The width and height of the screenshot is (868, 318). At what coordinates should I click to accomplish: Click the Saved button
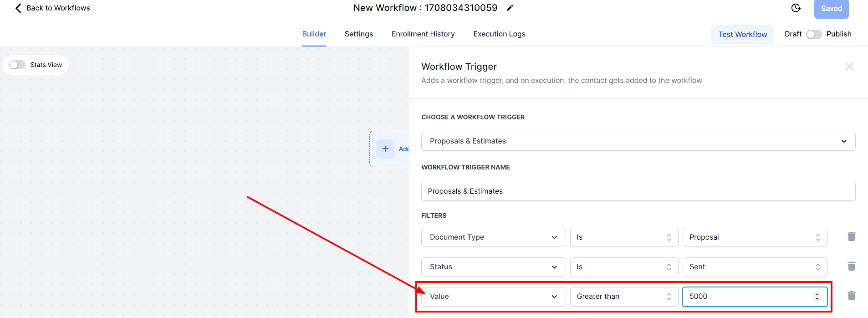coord(831,9)
